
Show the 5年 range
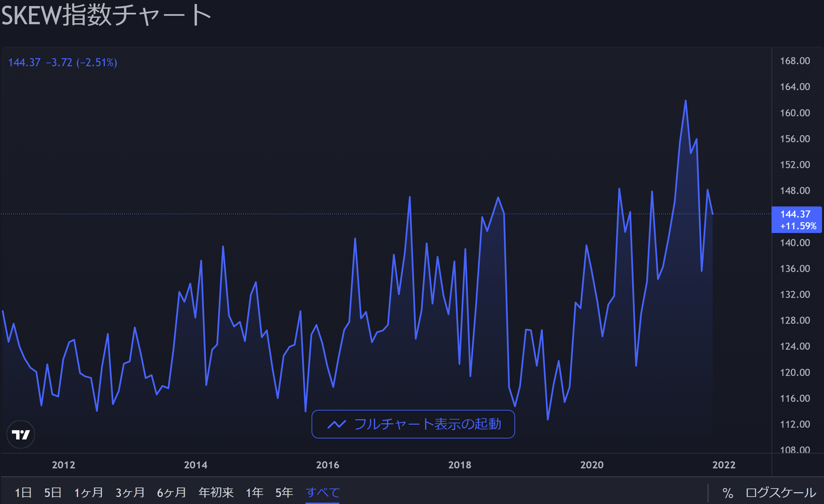pyautogui.click(x=284, y=493)
